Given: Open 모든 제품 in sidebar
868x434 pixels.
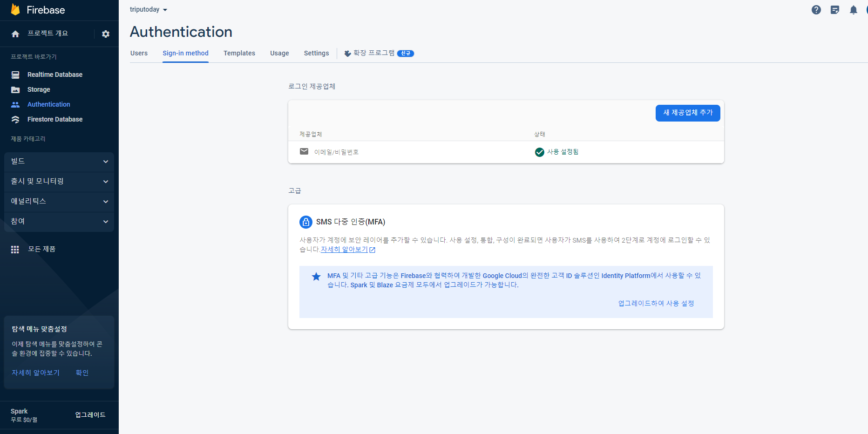Looking at the screenshot, I should tap(41, 249).
